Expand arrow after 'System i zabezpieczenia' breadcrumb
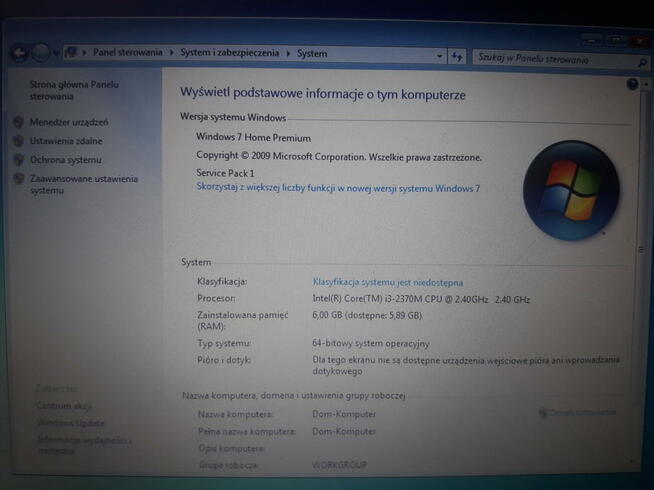 click(288, 53)
